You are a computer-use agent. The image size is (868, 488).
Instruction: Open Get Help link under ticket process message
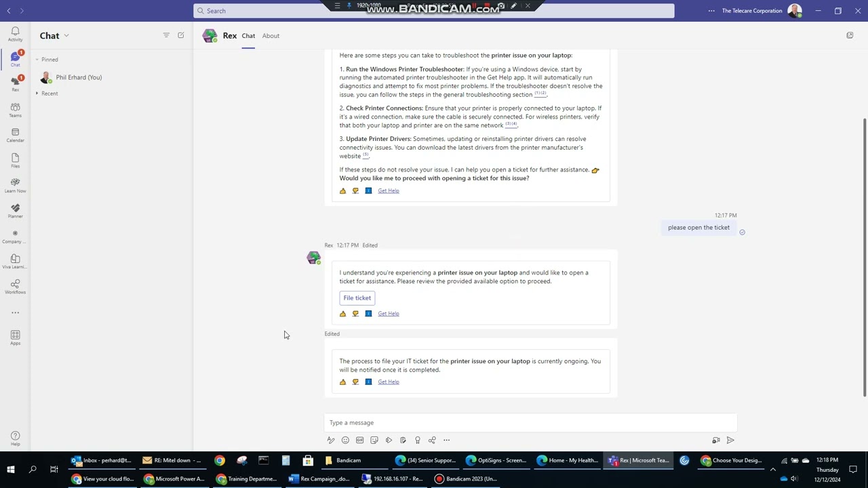(x=389, y=382)
